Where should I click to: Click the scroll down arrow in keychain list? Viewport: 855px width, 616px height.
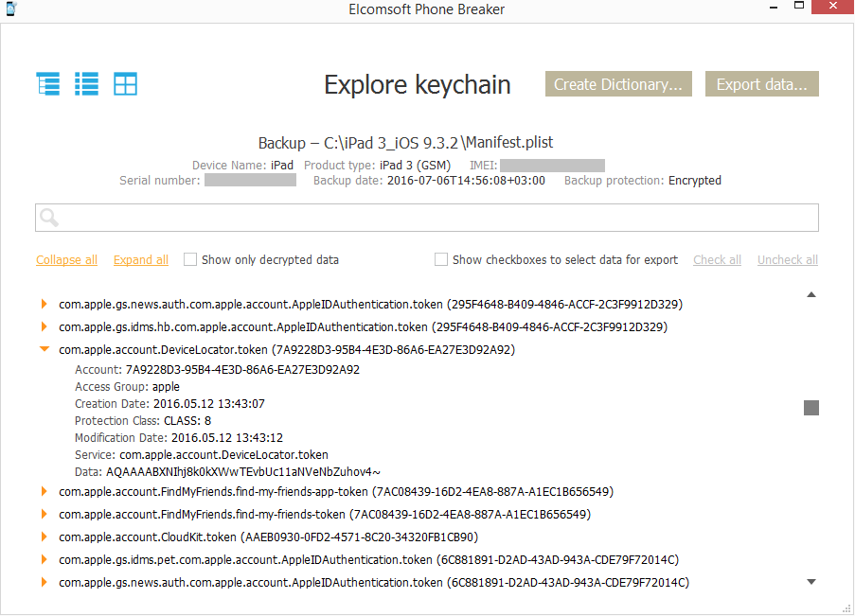tap(810, 581)
